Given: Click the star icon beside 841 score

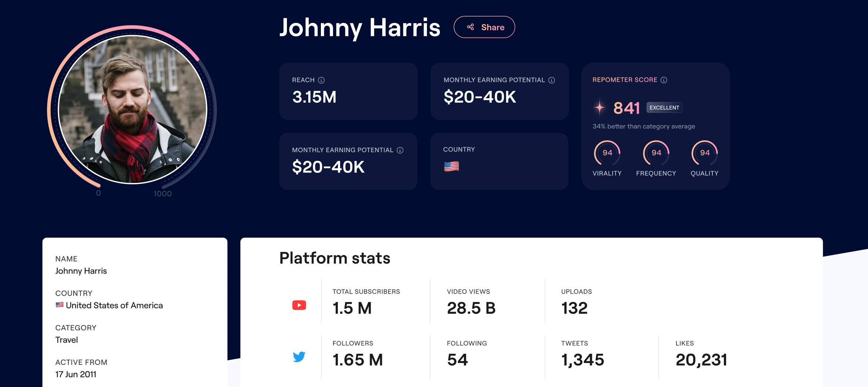Looking at the screenshot, I should [600, 107].
